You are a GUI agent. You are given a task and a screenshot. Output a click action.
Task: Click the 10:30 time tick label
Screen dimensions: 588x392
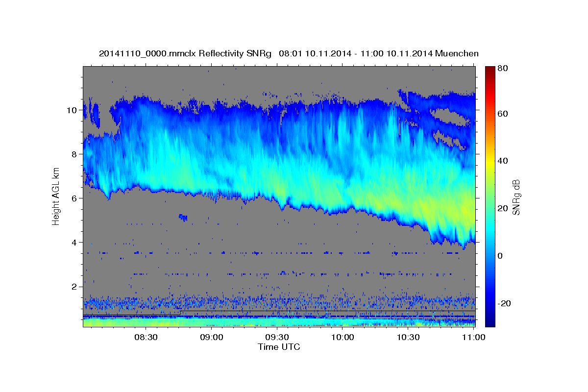click(x=408, y=337)
